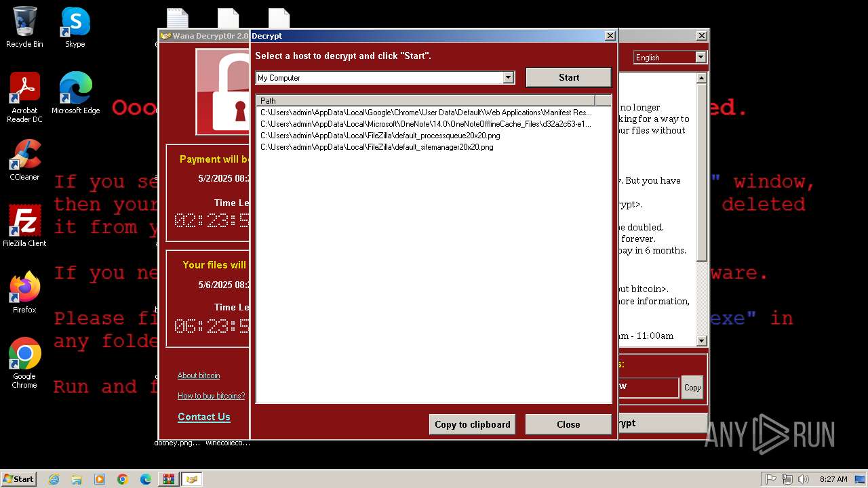This screenshot has height=488, width=868.
Task: Launch Acrobat Reader DC shortcut
Action: coord(24,98)
